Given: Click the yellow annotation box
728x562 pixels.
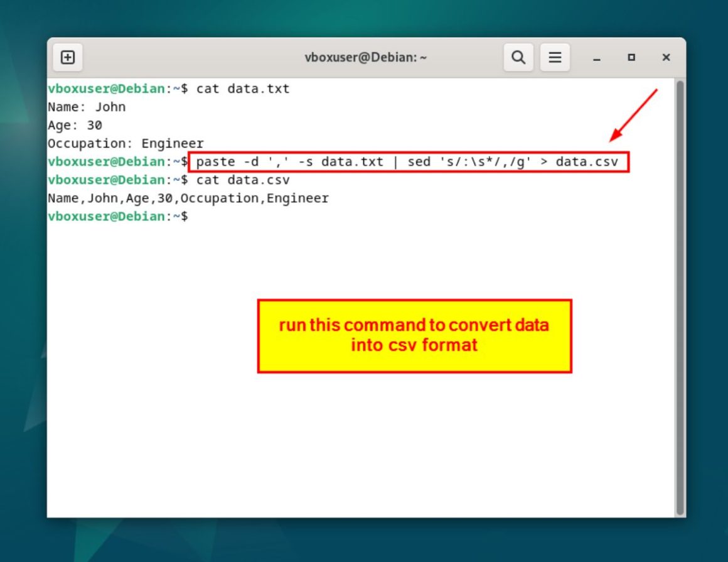Looking at the screenshot, I should click(x=414, y=335).
